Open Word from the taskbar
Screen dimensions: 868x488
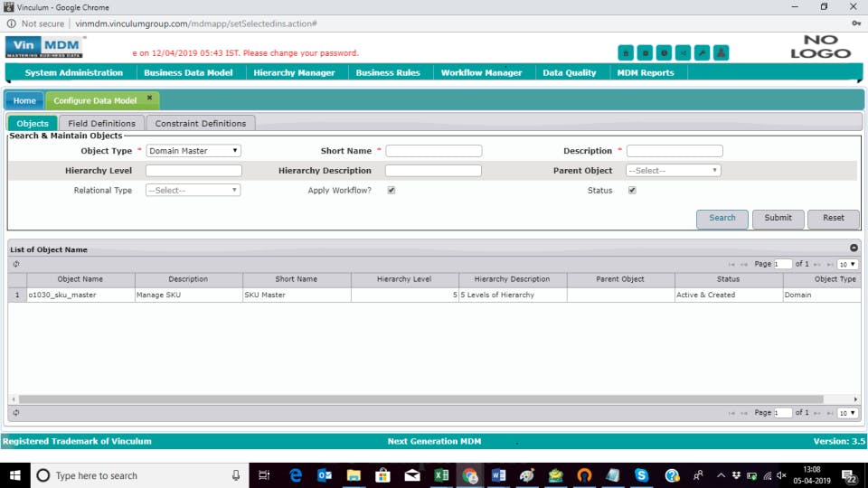pyautogui.click(x=498, y=475)
